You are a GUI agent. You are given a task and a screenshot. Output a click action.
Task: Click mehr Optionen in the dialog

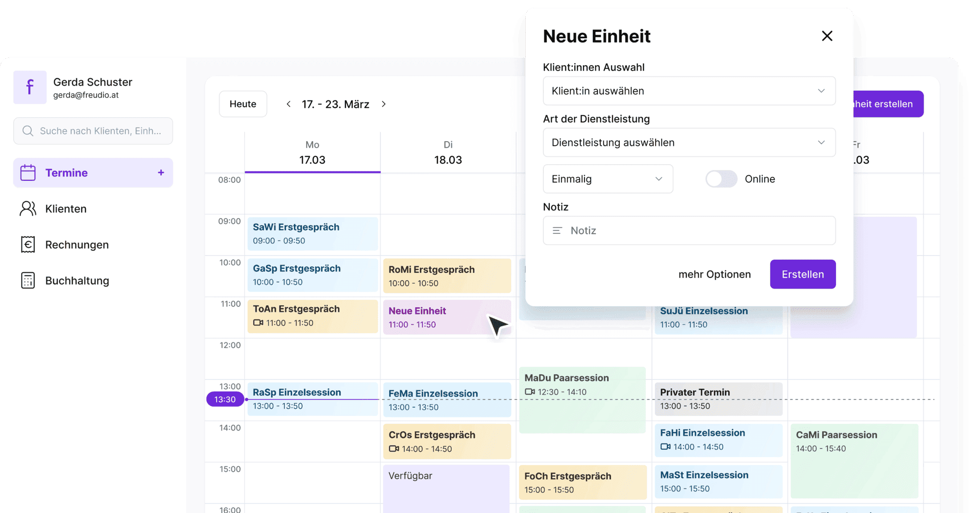point(714,274)
